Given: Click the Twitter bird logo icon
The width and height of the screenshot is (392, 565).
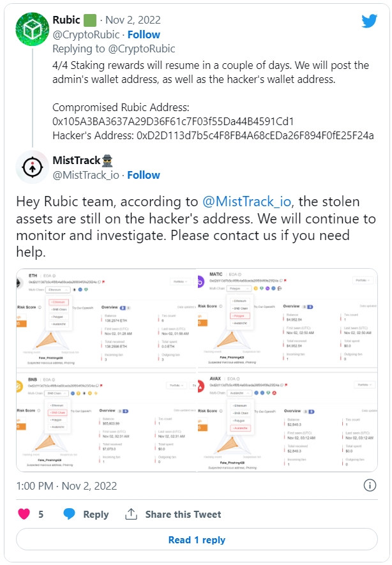Looking at the screenshot, I should (369, 21).
